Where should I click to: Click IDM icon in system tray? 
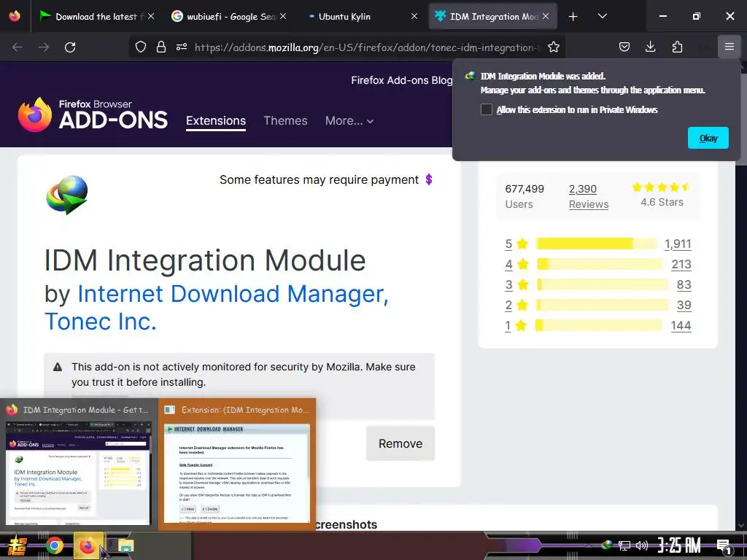click(608, 545)
